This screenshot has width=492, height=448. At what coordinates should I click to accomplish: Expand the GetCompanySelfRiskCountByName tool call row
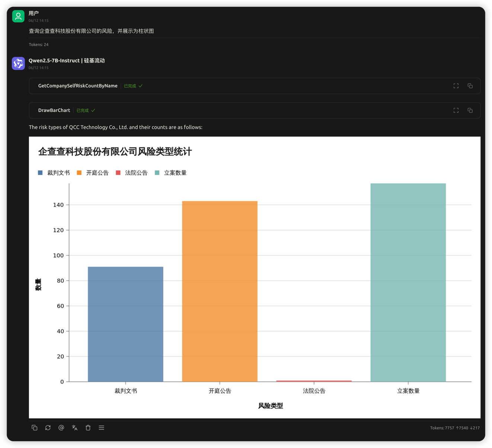coord(255,86)
